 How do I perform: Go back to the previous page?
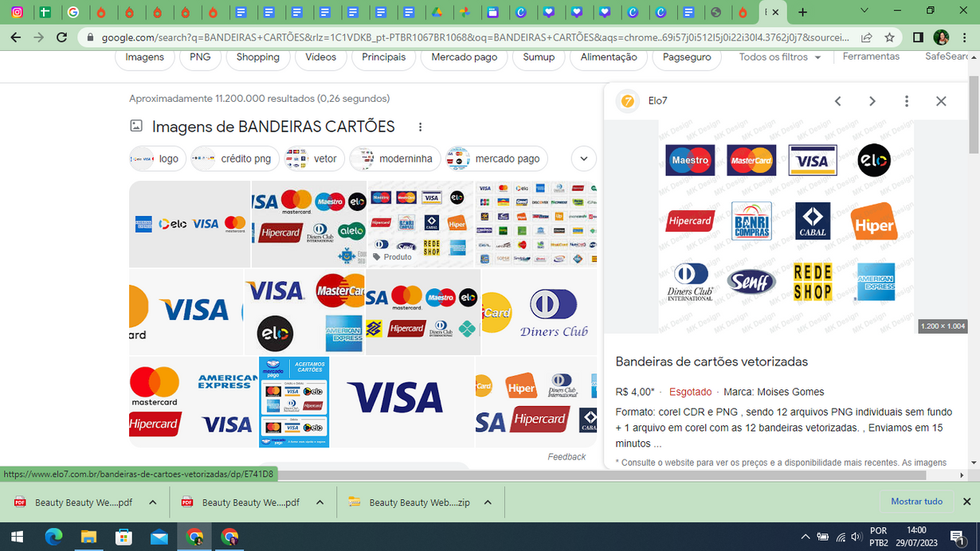tap(16, 37)
